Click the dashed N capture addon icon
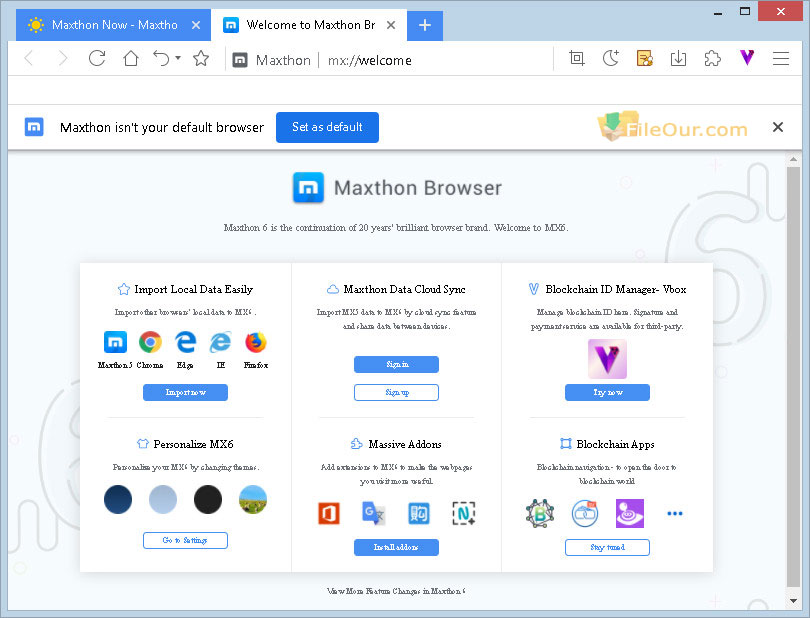 point(463,514)
